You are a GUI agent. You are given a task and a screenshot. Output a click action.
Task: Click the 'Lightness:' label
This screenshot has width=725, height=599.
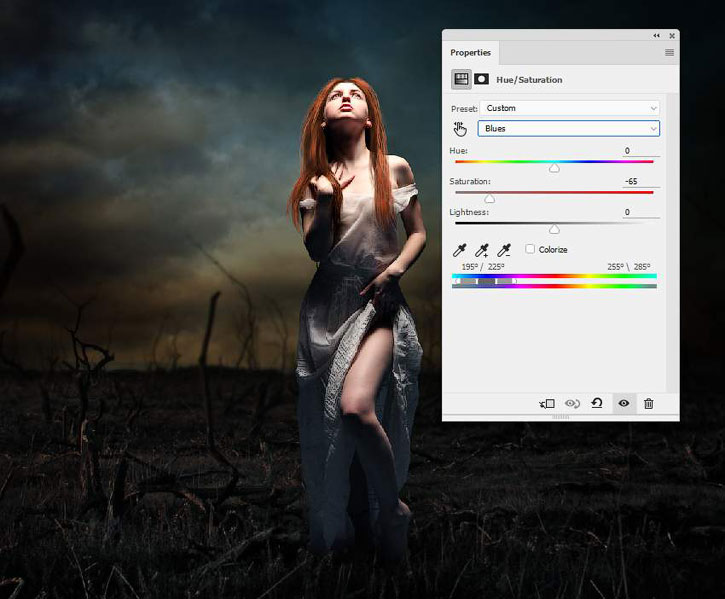pos(469,212)
